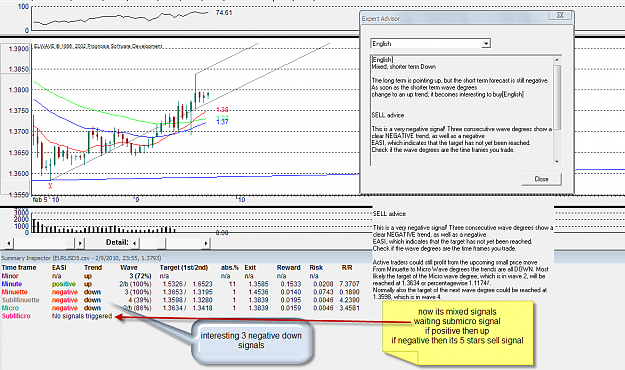Click the Expert Advisor dialog title bar
Viewport: 625px width, 370px height.
point(454,18)
